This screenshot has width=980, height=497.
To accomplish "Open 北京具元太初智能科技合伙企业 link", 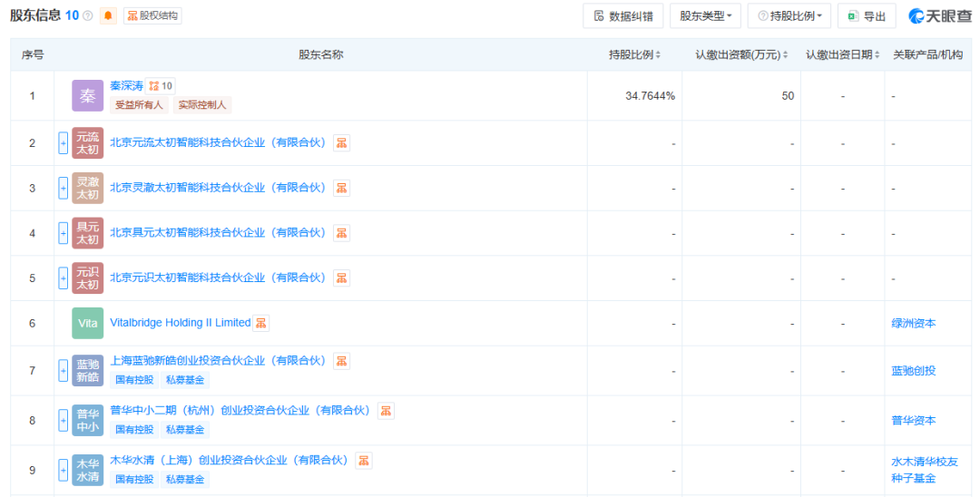I will [218, 233].
